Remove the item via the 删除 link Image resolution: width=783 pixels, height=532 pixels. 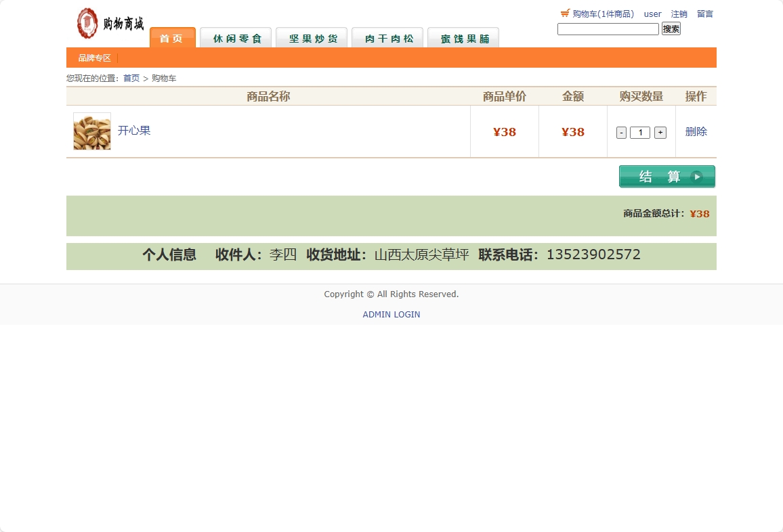coord(696,131)
